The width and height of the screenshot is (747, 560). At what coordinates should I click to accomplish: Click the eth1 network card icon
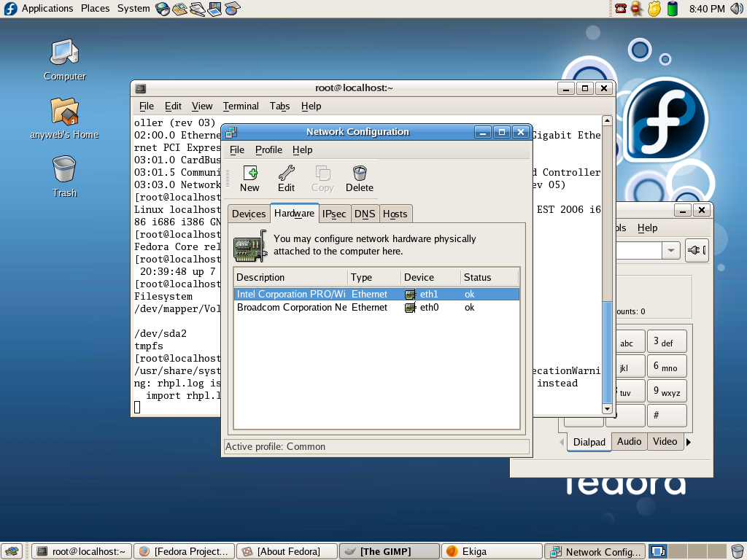tap(410, 295)
